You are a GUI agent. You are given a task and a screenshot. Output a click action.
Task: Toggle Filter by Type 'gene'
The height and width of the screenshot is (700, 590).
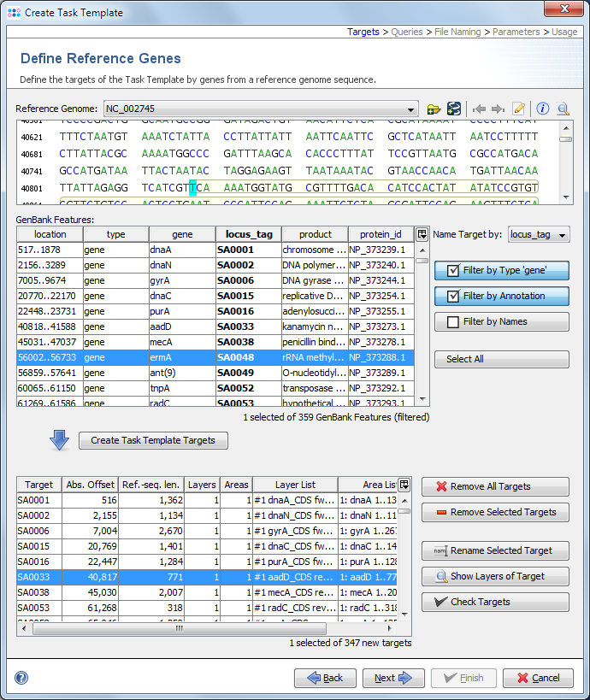click(501, 271)
